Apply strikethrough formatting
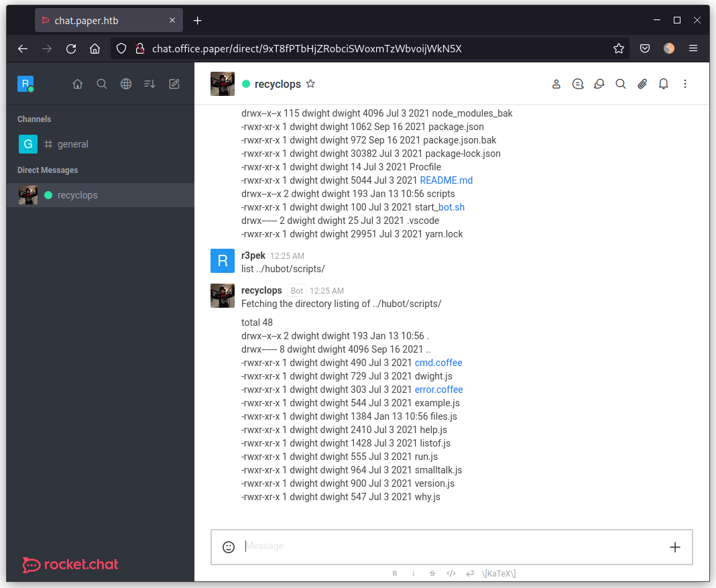716x588 pixels. tap(432, 573)
